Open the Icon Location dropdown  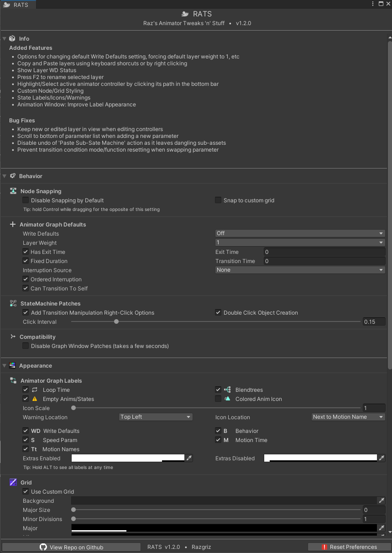[348, 417]
